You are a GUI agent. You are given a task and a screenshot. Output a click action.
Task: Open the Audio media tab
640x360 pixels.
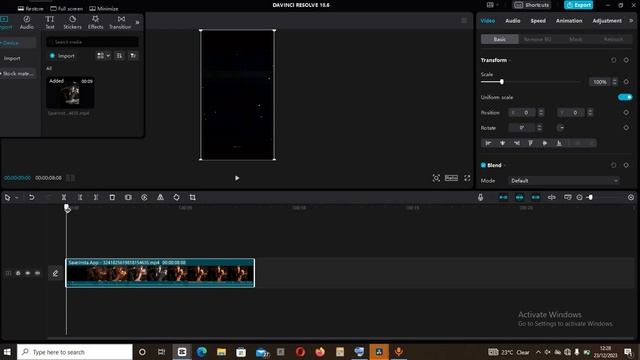(x=27, y=22)
